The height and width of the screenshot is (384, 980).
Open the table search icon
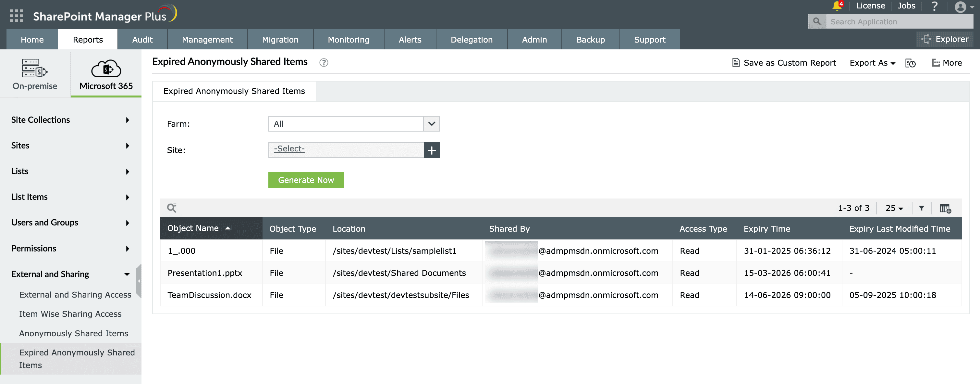coord(172,208)
